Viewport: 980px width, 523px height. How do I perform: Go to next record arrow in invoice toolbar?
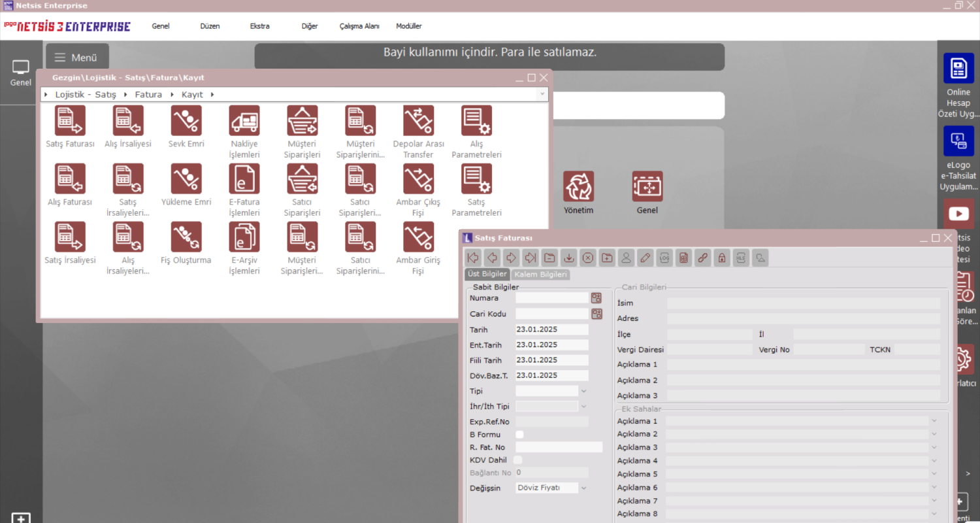pos(511,258)
